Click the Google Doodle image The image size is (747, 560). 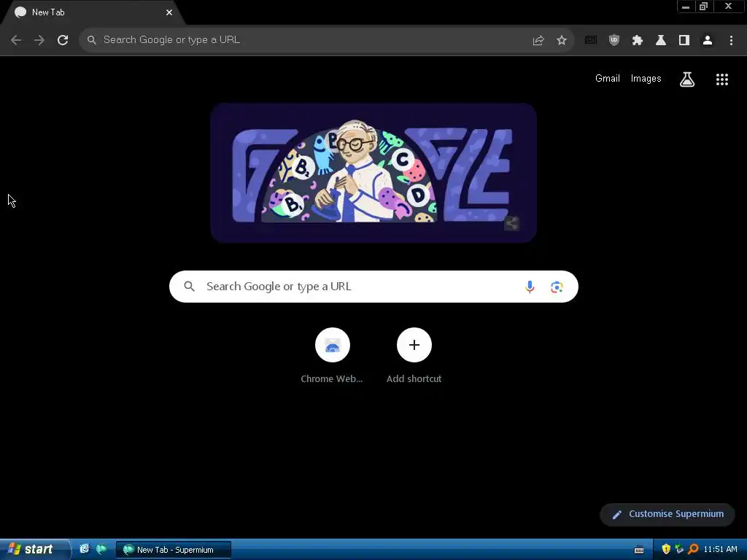(373, 172)
